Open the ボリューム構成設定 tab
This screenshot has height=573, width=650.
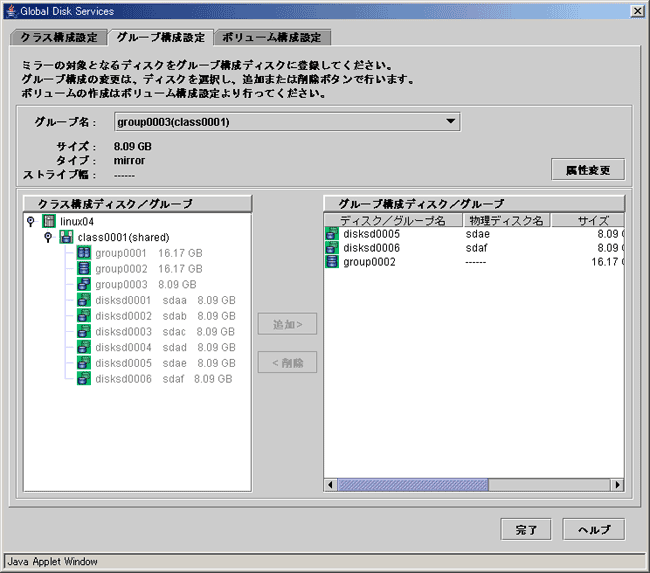[x=270, y=38]
